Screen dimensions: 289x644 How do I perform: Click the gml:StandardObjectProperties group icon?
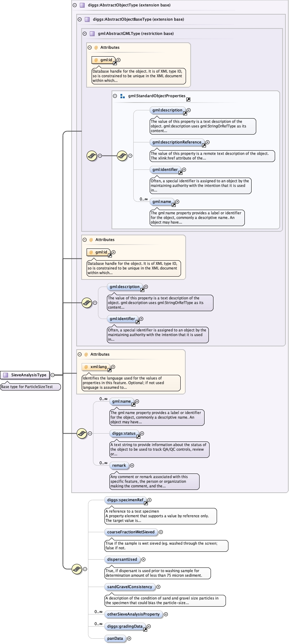click(x=122, y=96)
